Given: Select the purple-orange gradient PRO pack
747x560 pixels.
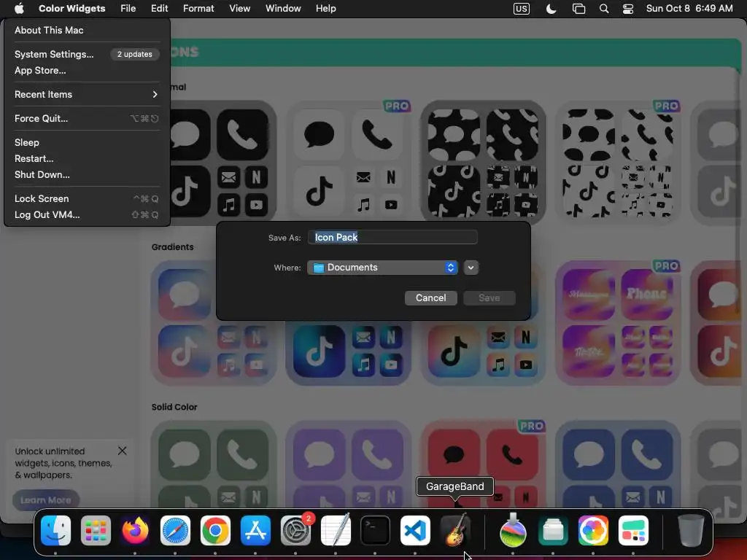Looking at the screenshot, I should [618, 323].
